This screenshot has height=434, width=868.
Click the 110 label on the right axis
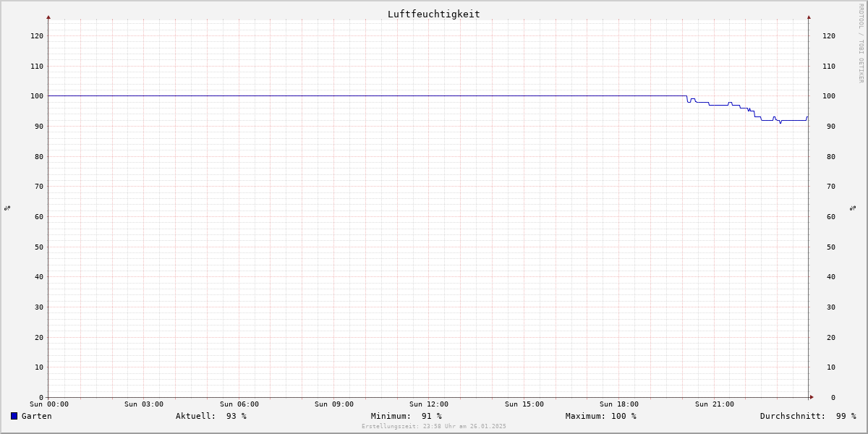pos(829,67)
